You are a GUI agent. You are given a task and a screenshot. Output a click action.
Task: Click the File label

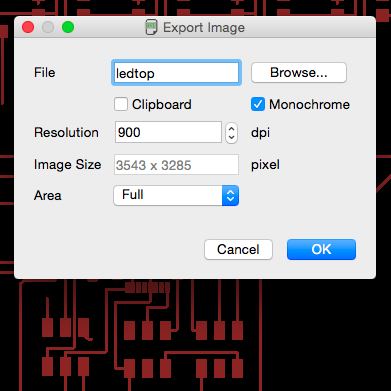[45, 72]
